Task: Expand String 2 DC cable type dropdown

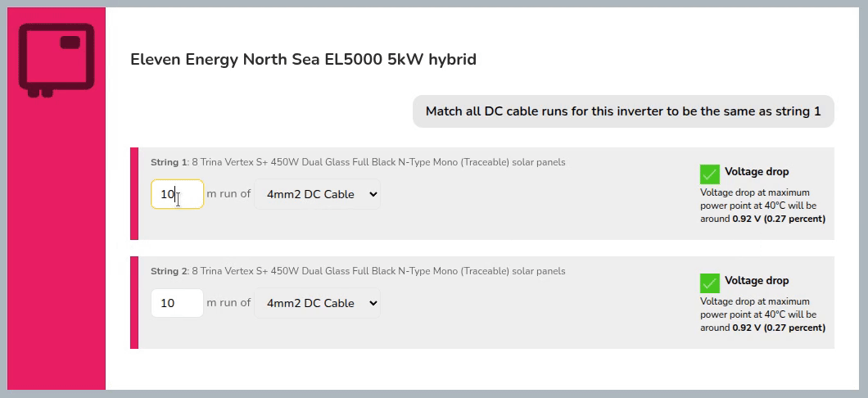Action: (x=317, y=303)
